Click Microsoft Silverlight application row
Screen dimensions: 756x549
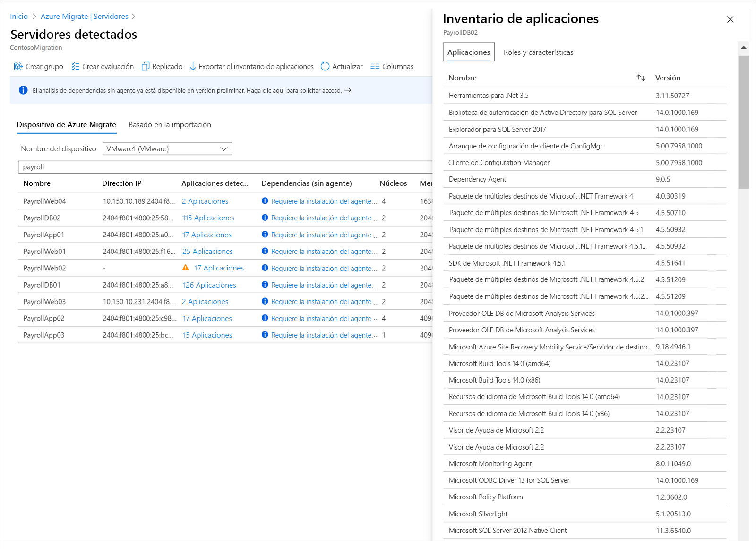584,514
